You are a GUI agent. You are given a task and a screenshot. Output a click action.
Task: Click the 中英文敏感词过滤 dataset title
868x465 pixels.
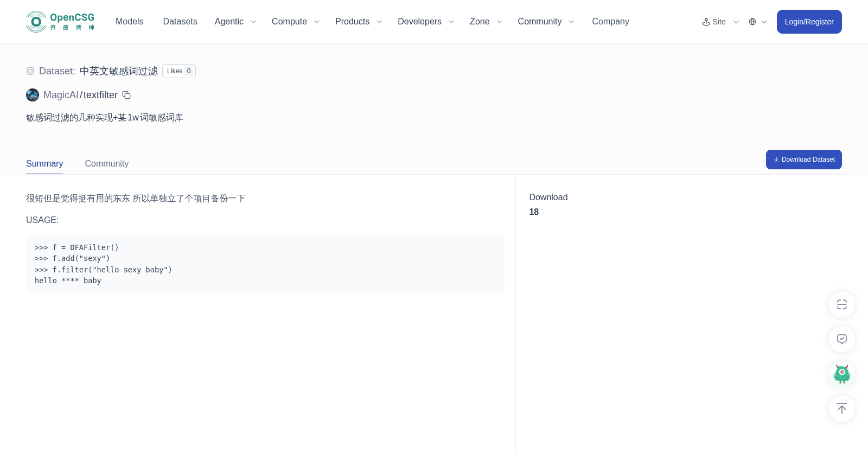[x=119, y=71]
